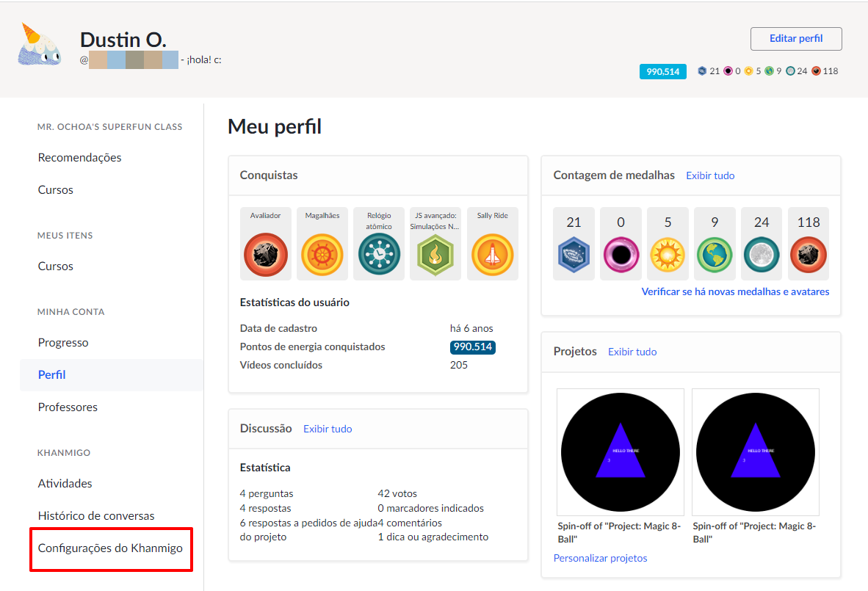Image resolution: width=868 pixels, height=591 pixels.
Task: Click the Earth medal showing 9
Action: [x=715, y=244]
